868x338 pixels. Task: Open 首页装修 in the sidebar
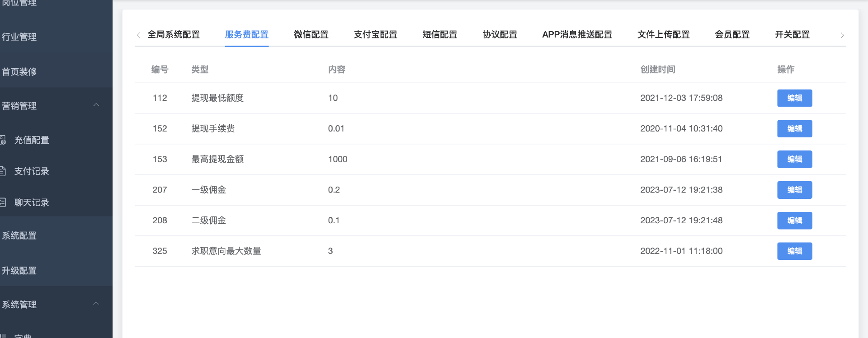point(19,72)
